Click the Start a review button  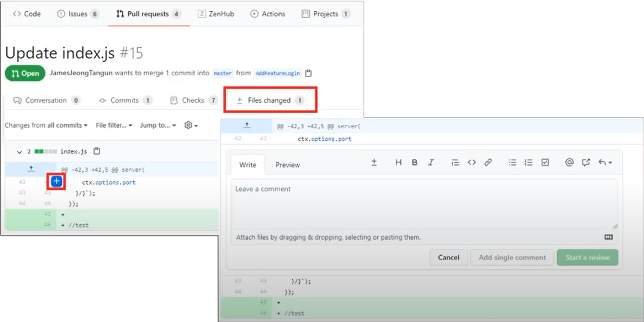[x=588, y=257]
